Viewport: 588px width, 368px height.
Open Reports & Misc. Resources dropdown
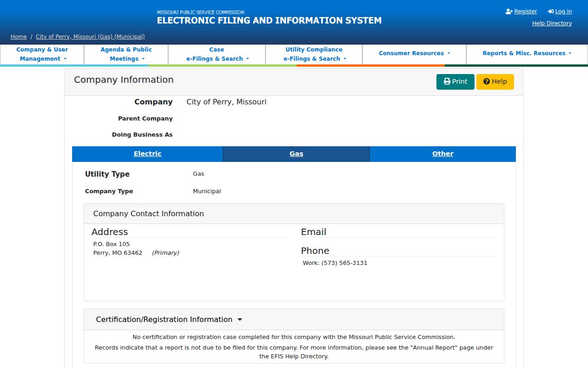click(527, 53)
